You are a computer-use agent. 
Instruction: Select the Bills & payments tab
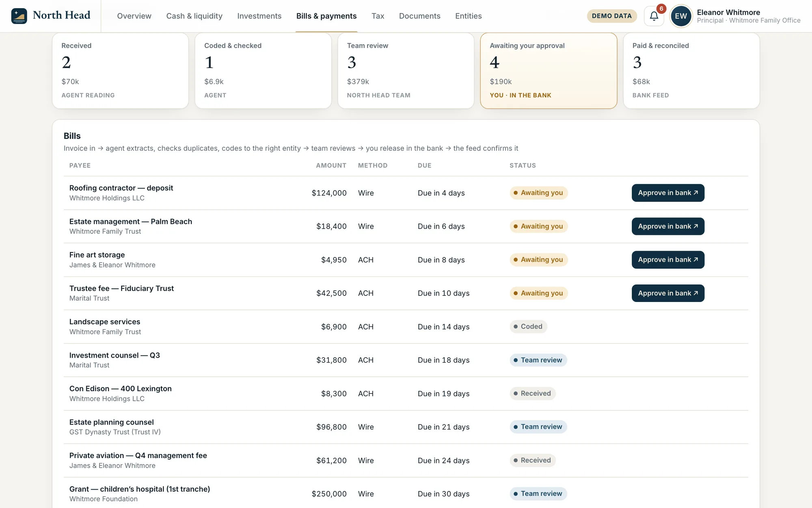(x=326, y=16)
